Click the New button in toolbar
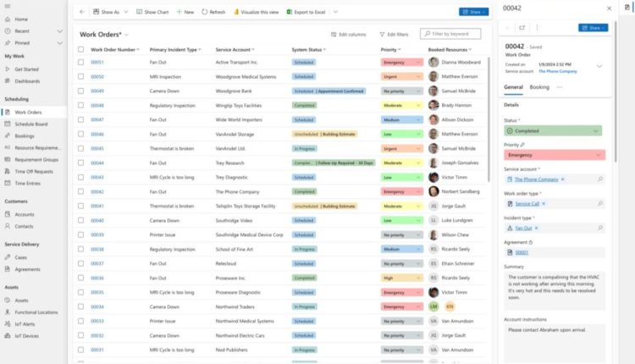The image size is (635, 364). (185, 12)
